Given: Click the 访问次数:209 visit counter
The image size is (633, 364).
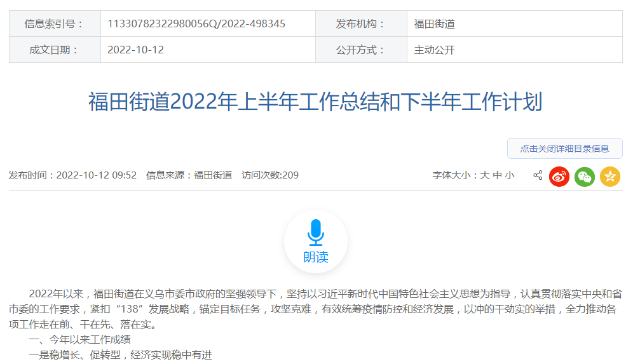Looking at the screenshot, I should point(270,175).
